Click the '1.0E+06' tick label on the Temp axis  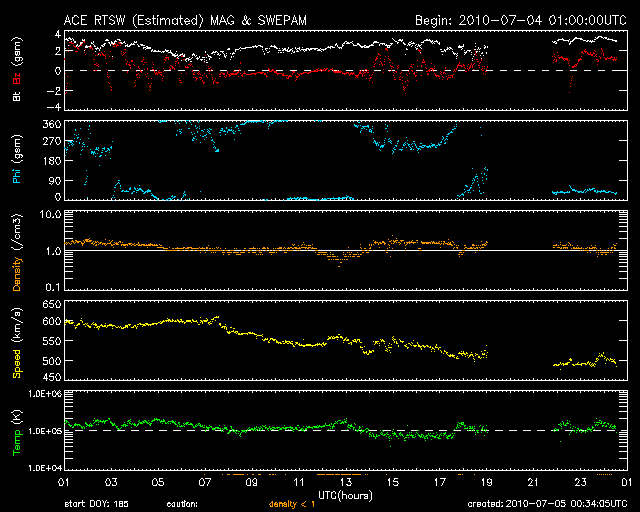(x=45, y=394)
